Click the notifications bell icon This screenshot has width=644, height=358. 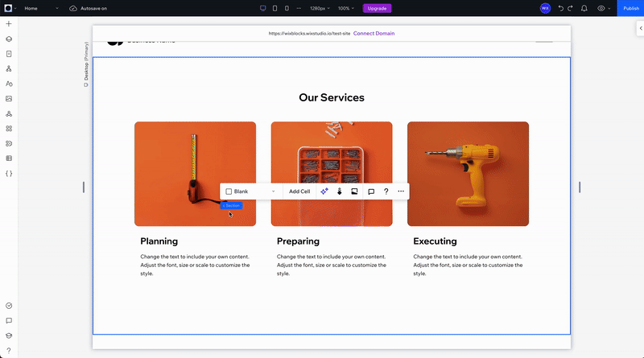(584, 8)
